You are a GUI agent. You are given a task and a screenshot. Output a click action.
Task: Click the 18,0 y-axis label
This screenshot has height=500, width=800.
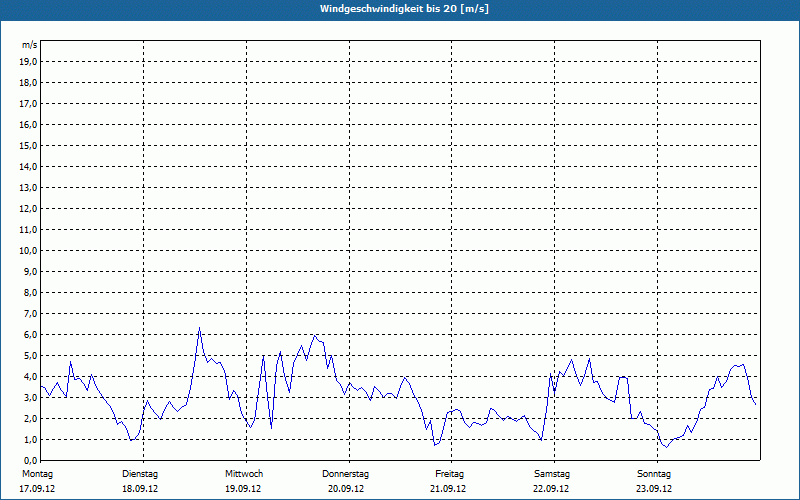pyautogui.click(x=27, y=83)
